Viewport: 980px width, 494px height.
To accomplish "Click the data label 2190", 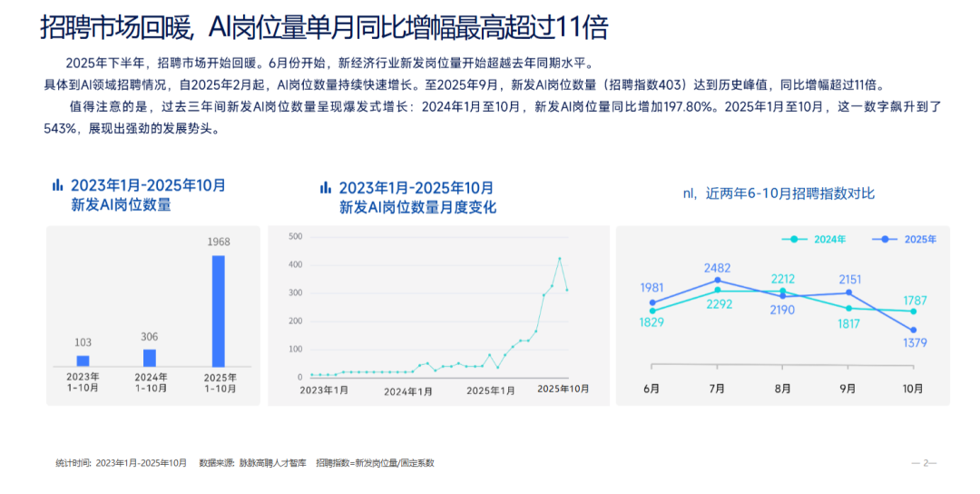I will tap(782, 310).
